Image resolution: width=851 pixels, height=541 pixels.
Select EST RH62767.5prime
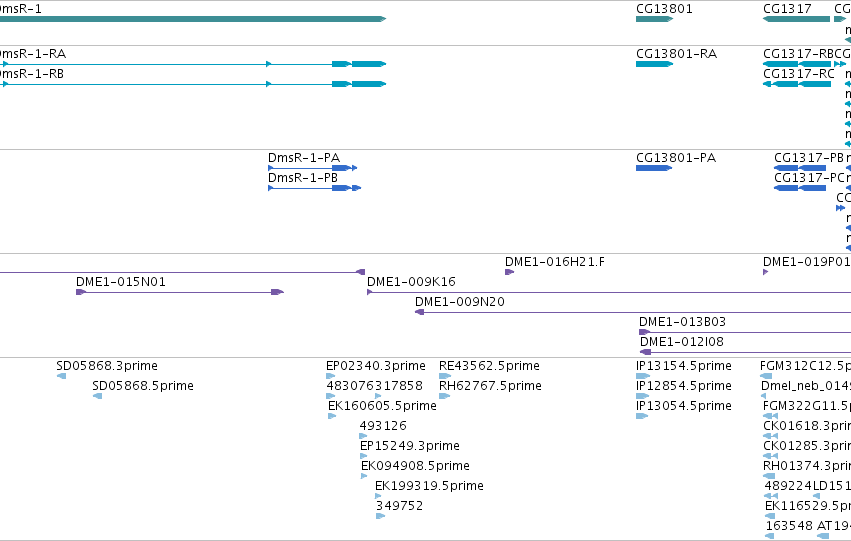click(444, 396)
